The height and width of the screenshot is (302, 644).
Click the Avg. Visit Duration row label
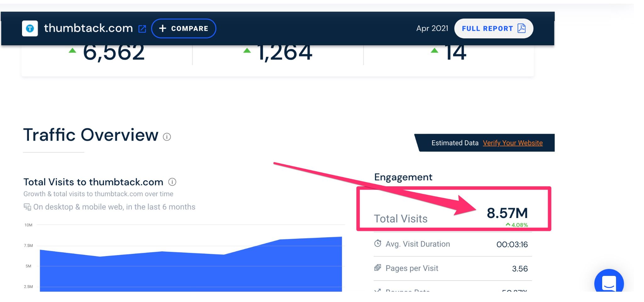[x=418, y=244]
